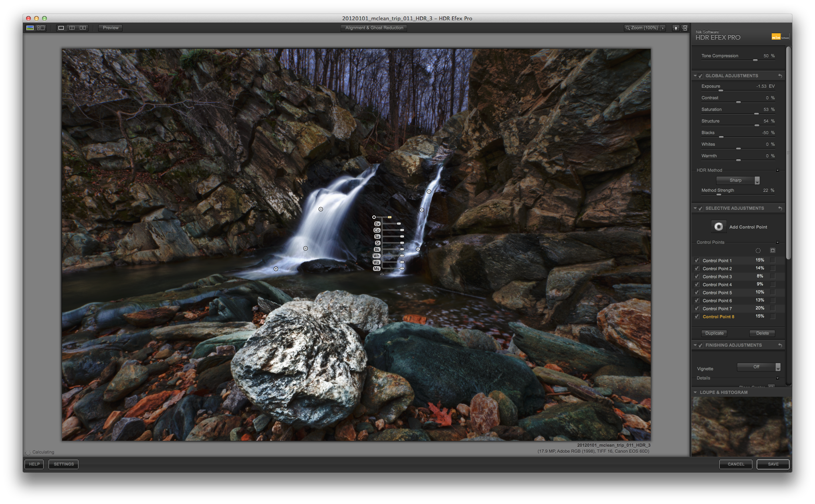
Task: Collapse the Selective Adjustments section triangle
Action: [695, 208]
